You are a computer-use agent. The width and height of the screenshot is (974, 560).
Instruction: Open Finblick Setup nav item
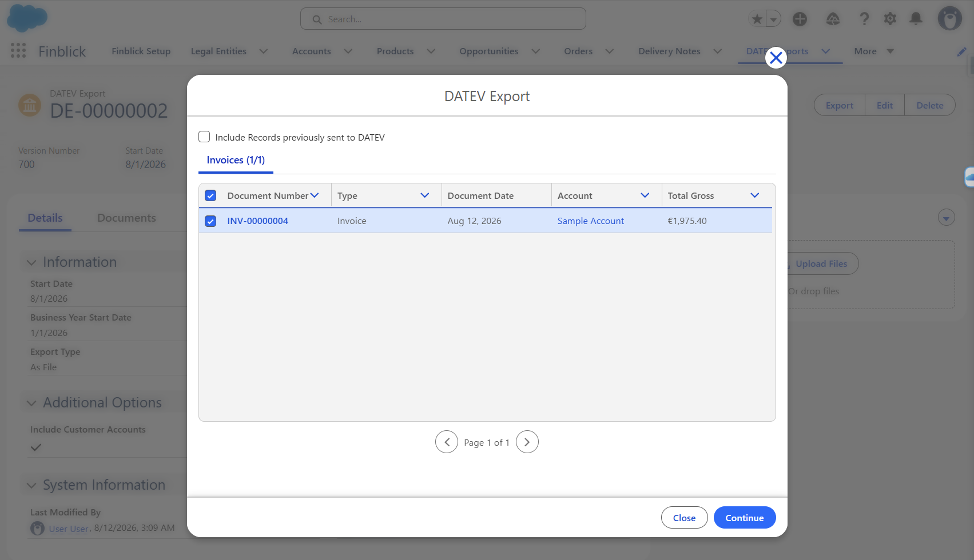(x=141, y=51)
